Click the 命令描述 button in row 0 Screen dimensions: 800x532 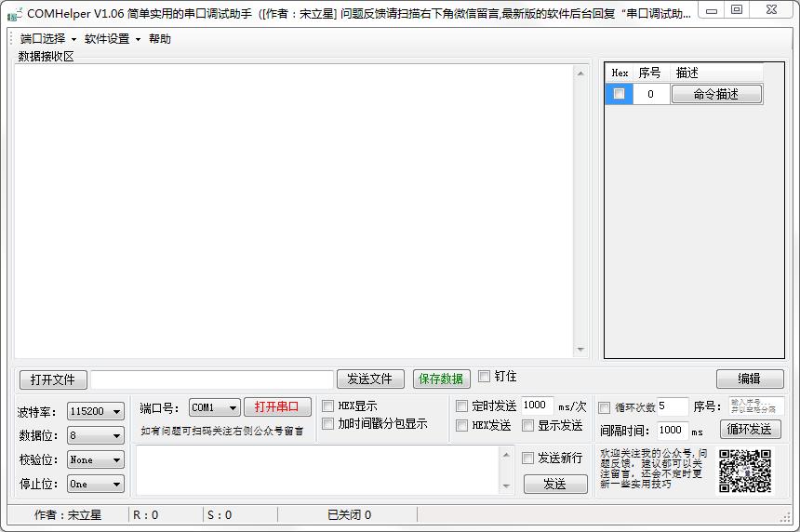(x=716, y=94)
